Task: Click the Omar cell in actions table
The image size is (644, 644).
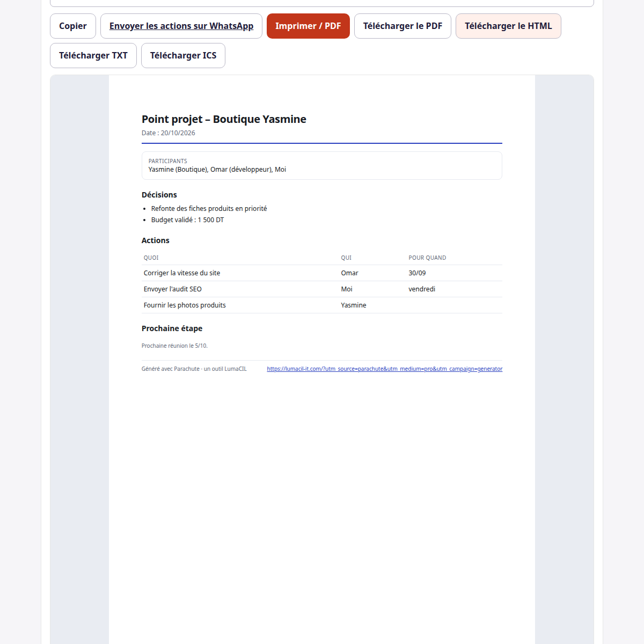Action: tap(349, 273)
